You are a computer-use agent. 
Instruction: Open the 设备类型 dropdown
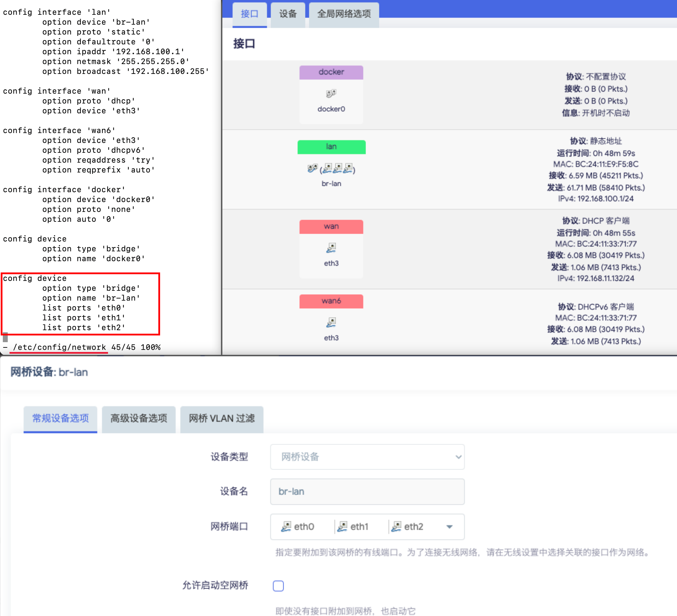(367, 457)
